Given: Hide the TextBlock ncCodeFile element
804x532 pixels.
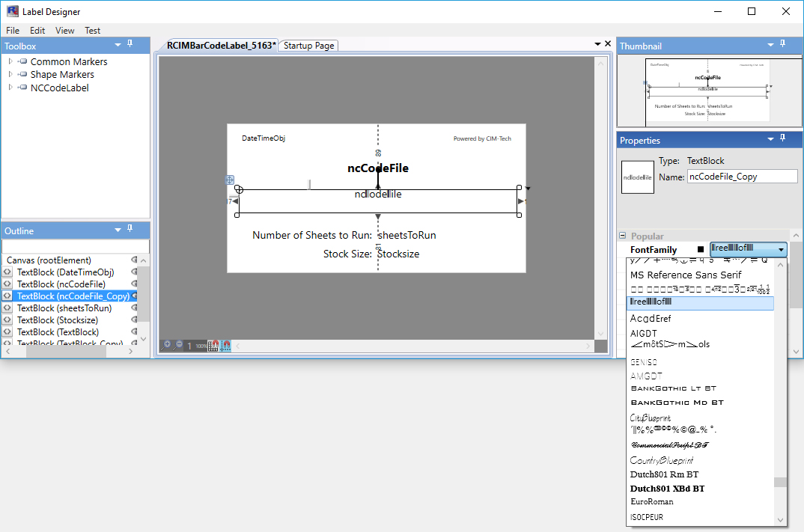Looking at the screenshot, I should (134, 284).
